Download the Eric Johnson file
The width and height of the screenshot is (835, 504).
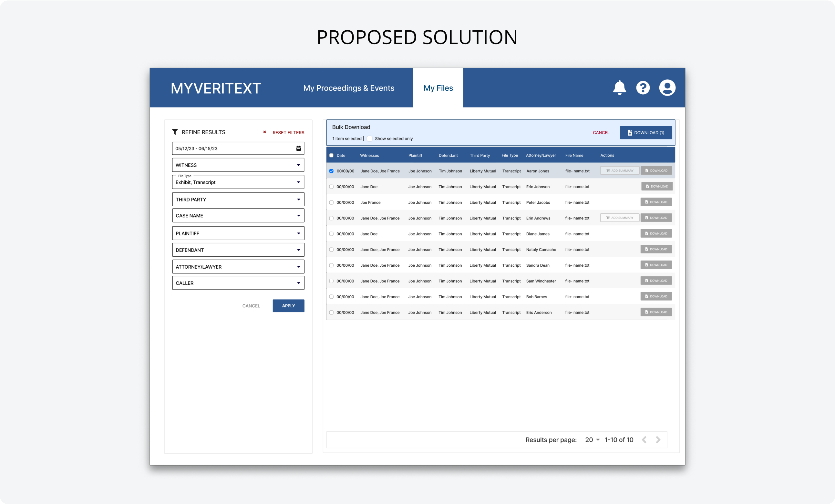pos(657,186)
